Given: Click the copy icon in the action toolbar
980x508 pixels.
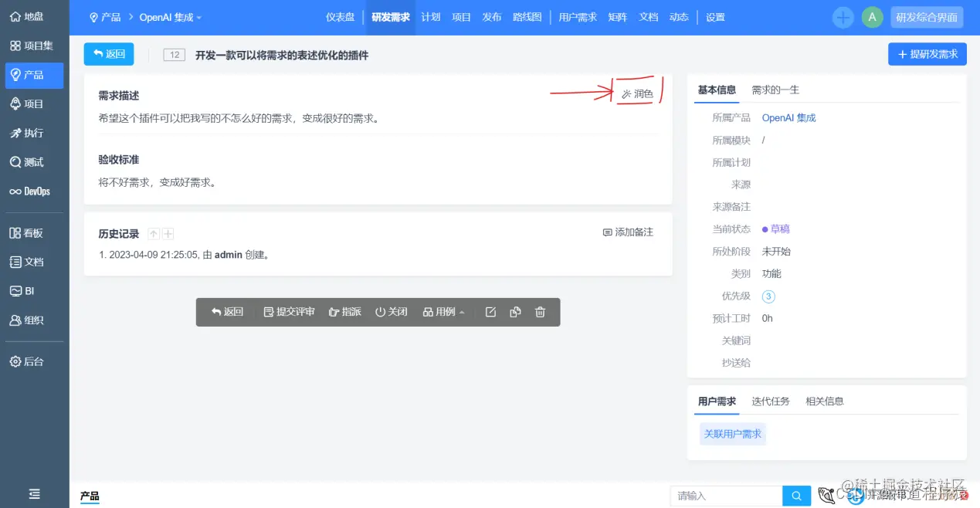Looking at the screenshot, I should pos(515,312).
